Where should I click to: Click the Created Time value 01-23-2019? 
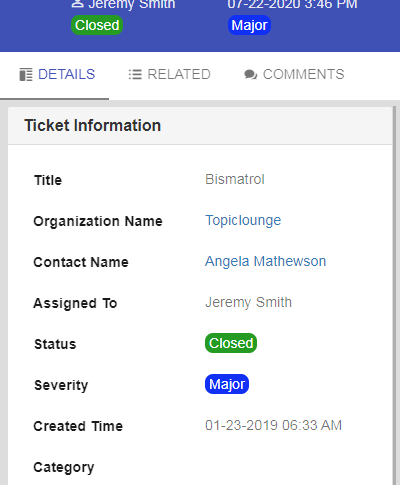point(273,425)
